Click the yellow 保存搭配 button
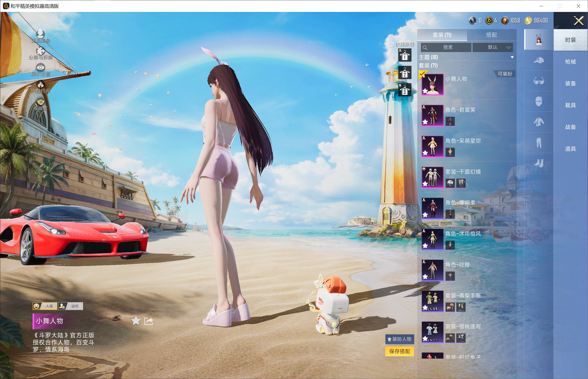 400,351
